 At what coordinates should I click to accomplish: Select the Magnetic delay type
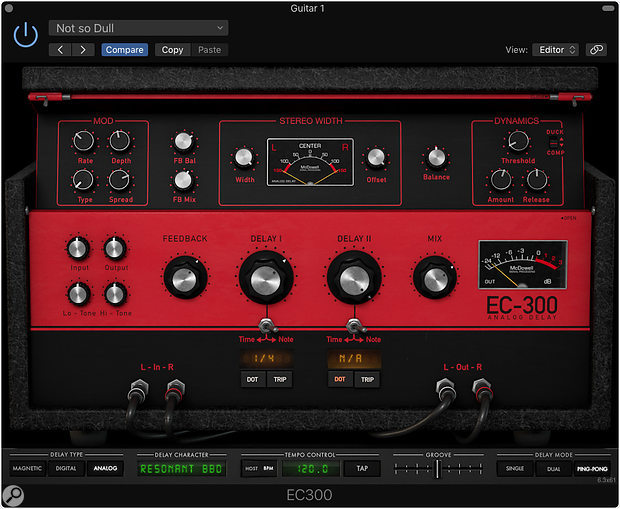coord(27,469)
